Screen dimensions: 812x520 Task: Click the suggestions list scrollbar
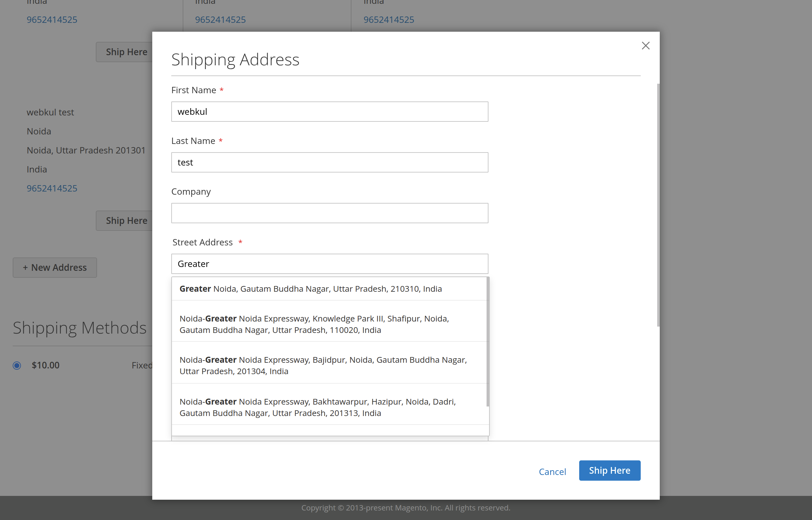pyautogui.click(x=488, y=342)
